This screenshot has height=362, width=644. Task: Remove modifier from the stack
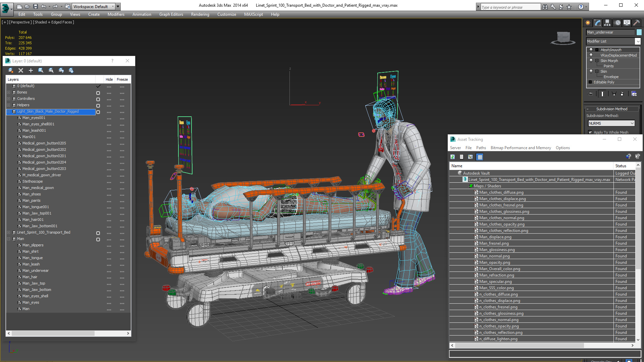622,94
